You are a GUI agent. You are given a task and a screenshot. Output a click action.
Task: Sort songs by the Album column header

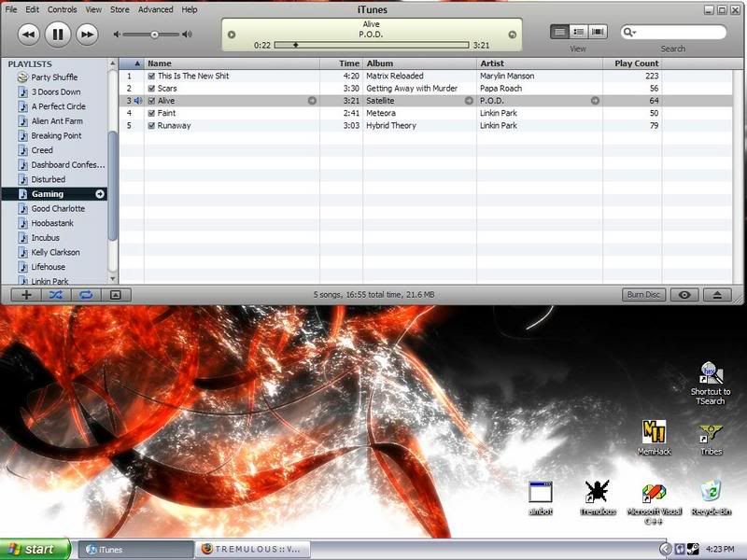pos(419,63)
